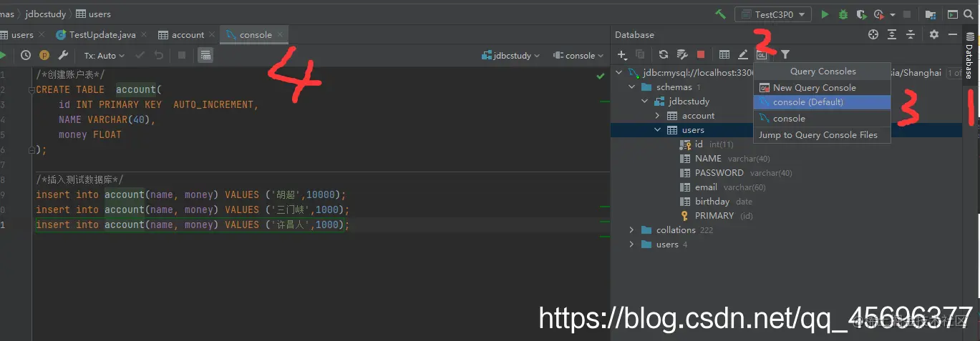Click the Database panel filter funnel icon
The height and width of the screenshot is (341, 980).
(785, 54)
